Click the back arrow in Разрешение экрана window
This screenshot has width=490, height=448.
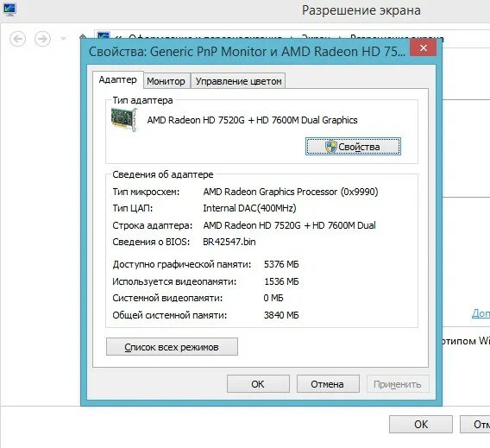18,39
